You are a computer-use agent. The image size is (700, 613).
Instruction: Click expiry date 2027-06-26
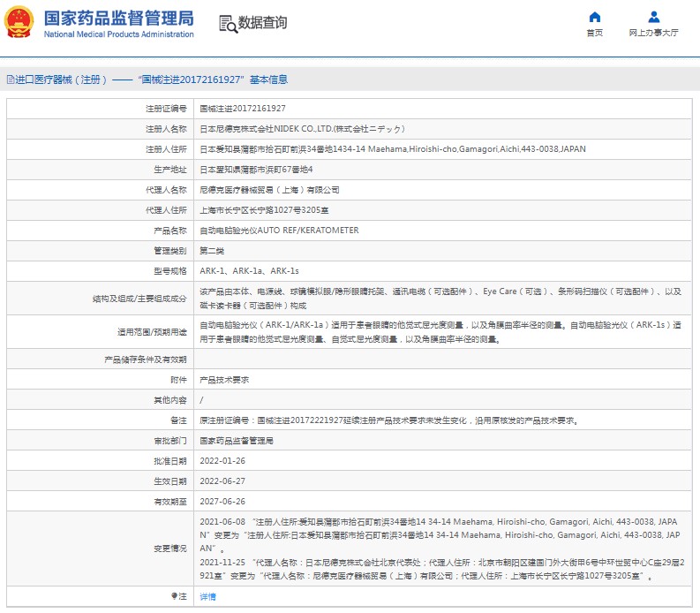[x=222, y=502]
